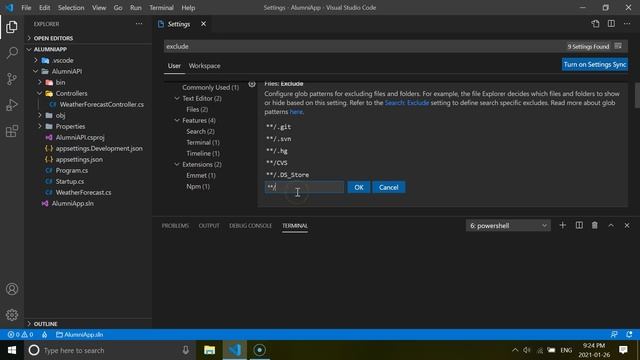Open the Terminal menu
The width and height of the screenshot is (640, 360).
[x=161, y=7]
